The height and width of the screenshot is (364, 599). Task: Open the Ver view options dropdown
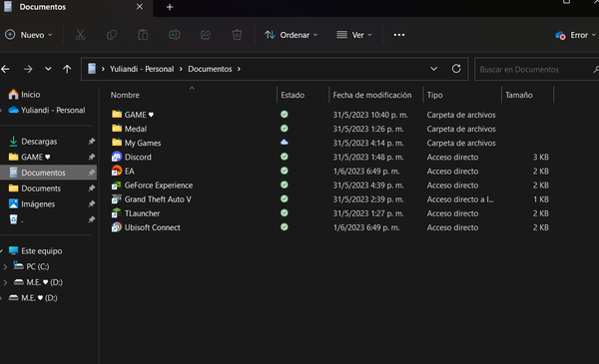point(354,35)
